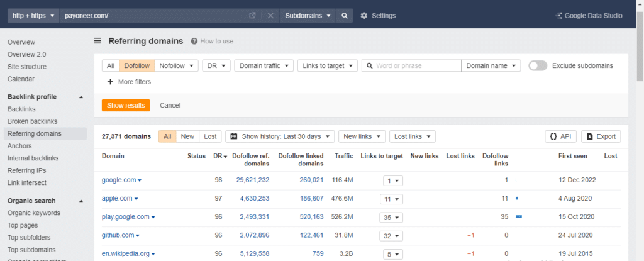Screen dimensions: 644x261
Task: Open the Domain traffic filter
Action: click(x=264, y=66)
